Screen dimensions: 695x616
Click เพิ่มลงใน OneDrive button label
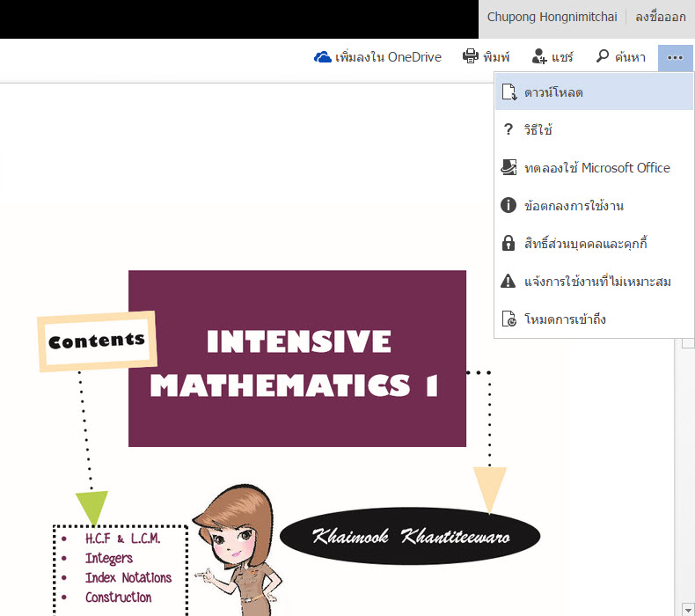[388, 57]
